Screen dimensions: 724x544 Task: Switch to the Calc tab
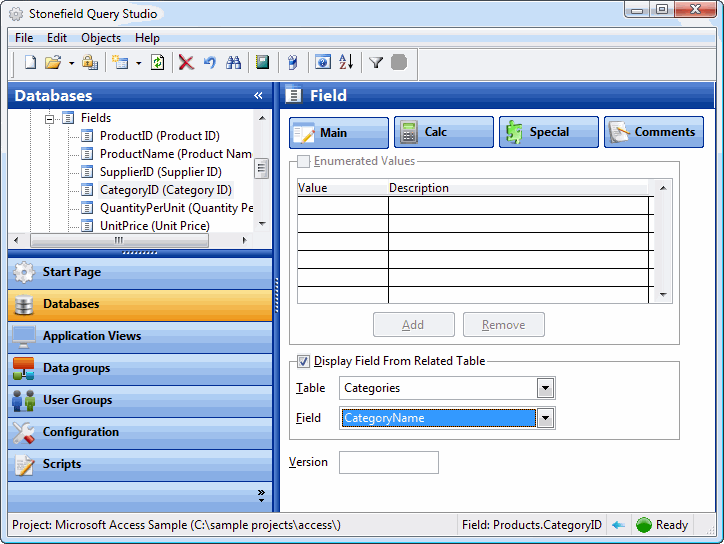click(x=444, y=132)
